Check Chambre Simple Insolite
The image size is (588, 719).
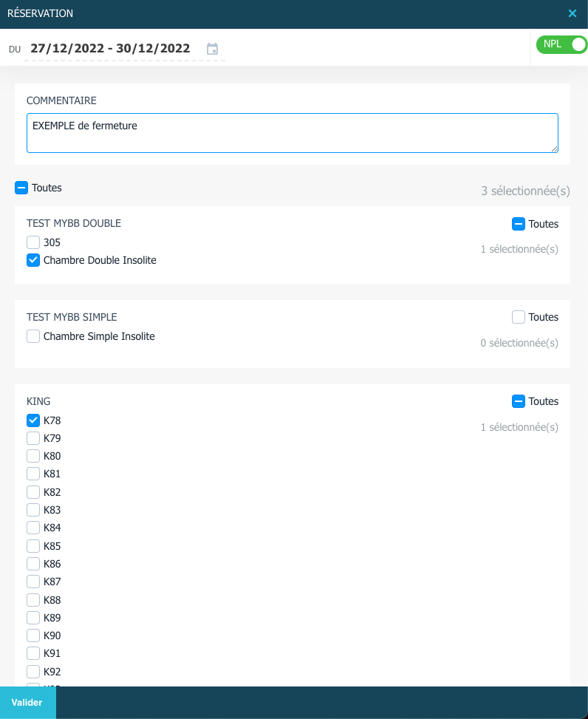(x=33, y=336)
